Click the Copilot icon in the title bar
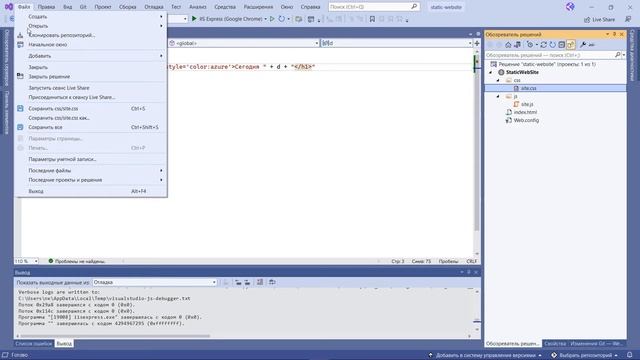 click(570, 7)
